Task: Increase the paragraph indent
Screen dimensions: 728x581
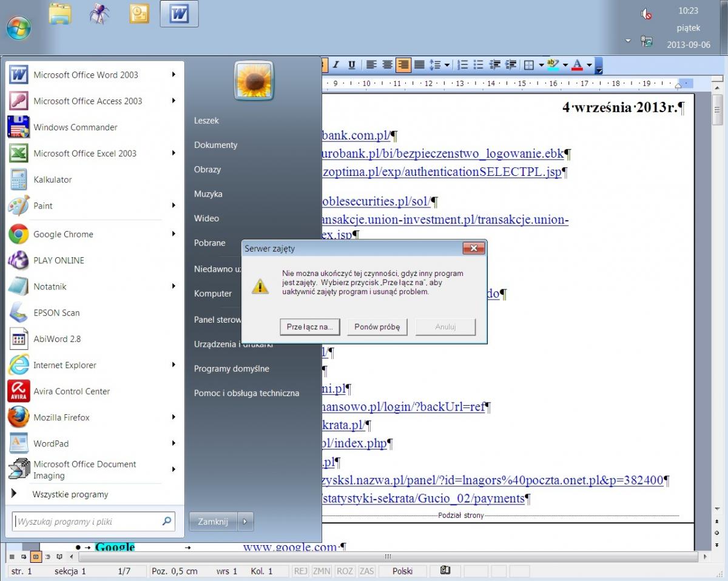Action: click(x=511, y=64)
